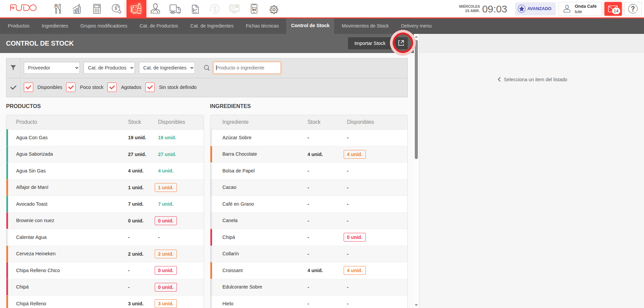Click the Stock column header in Productos table
Viewport: 644px width, 308px height.
134,122
